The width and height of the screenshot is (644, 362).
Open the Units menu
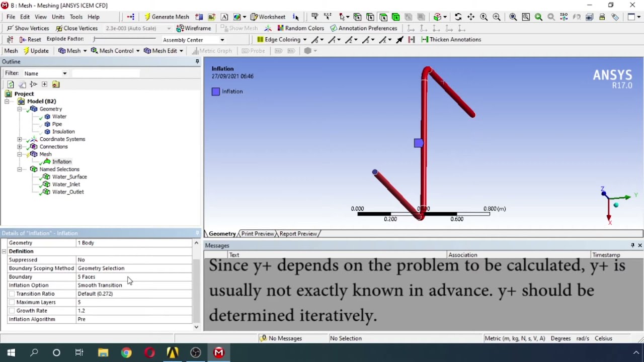pos(58,17)
